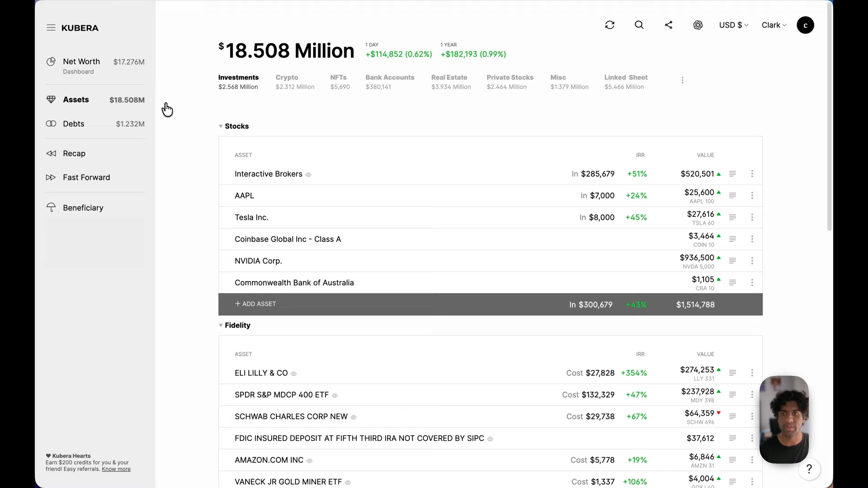The width and height of the screenshot is (868, 488).
Task: Toggle the hamburger sidebar menu icon
Action: (x=51, y=28)
